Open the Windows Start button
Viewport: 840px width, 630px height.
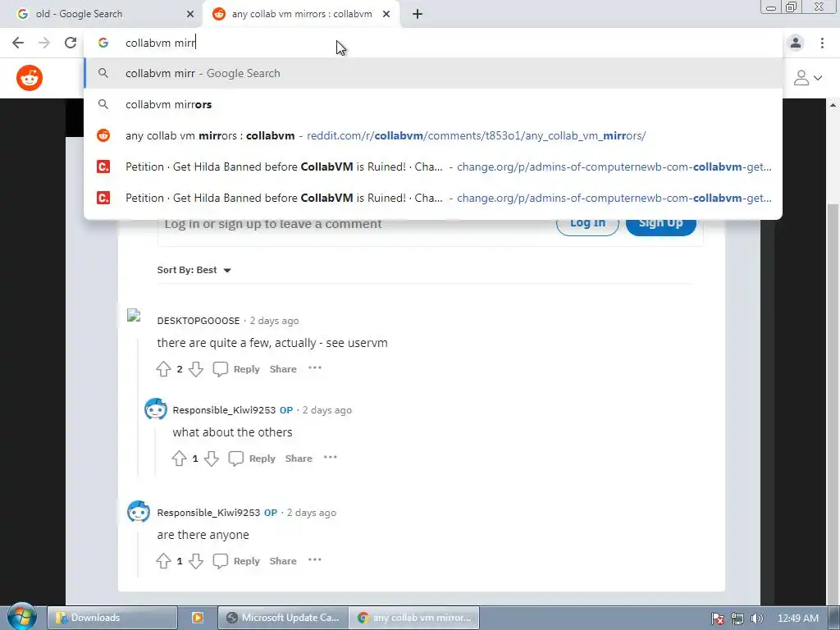21,617
